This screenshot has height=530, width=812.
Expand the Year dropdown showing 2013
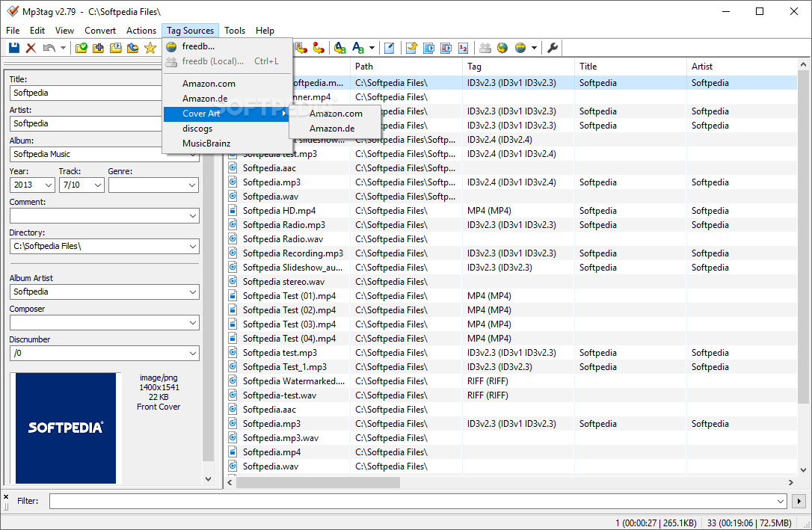click(x=48, y=185)
